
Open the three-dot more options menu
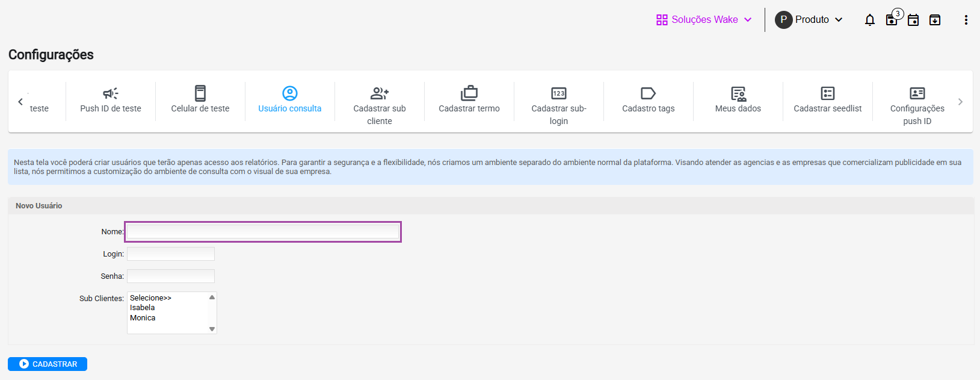point(966,20)
